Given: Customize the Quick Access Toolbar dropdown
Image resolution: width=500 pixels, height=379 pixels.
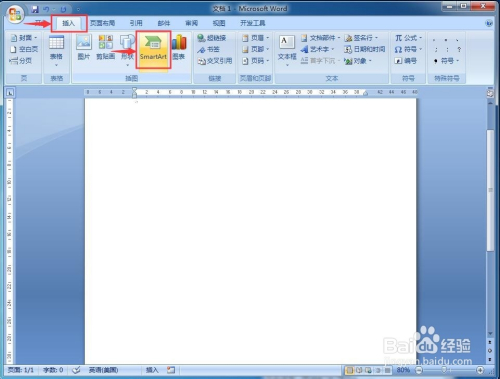Looking at the screenshot, I should pos(78,9).
